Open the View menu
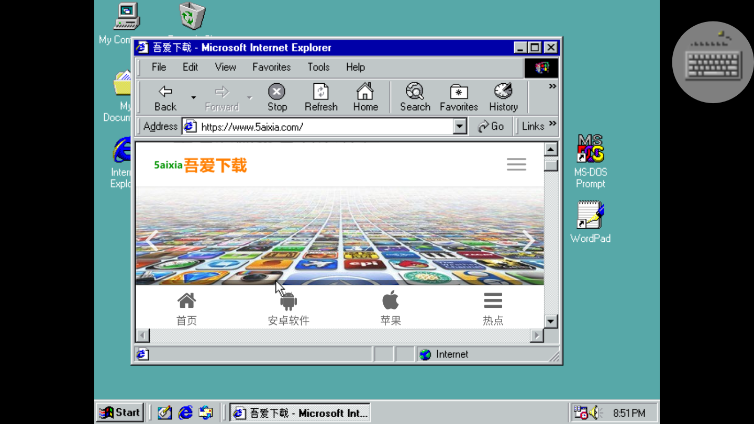Viewport: 754px width, 424px height. tap(225, 67)
